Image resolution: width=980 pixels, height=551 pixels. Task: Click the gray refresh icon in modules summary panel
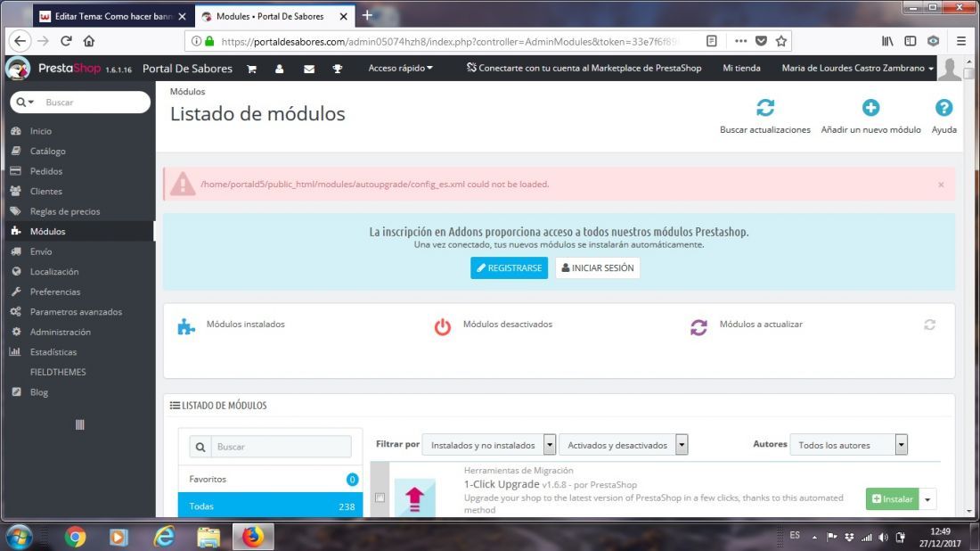click(x=929, y=325)
